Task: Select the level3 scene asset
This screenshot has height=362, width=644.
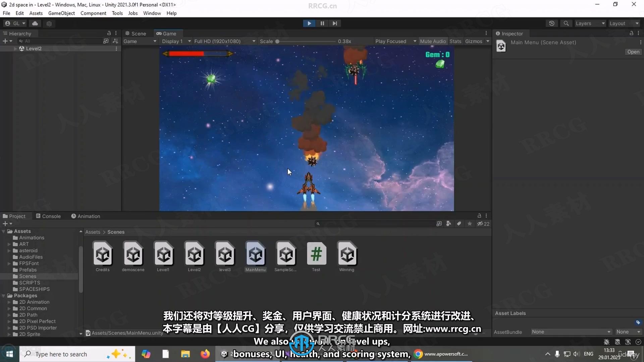Action: tap(225, 257)
